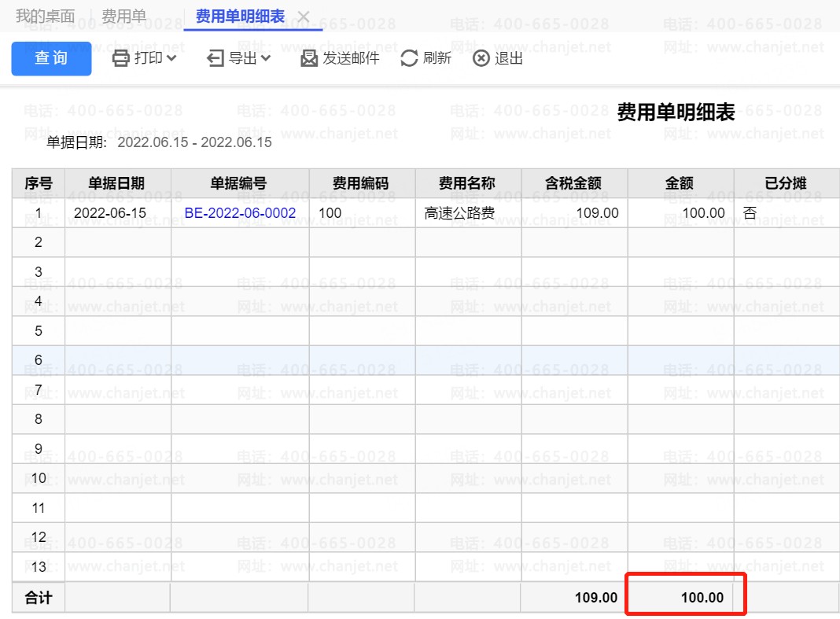840x619 pixels.
Task: Click the 含税金额 column header
Action: [573, 183]
